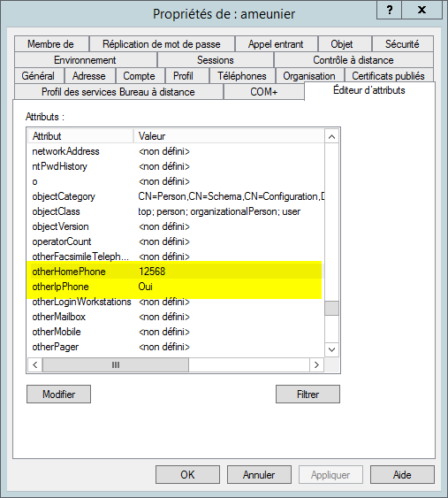The height and width of the screenshot is (498, 448).
Task: Go to the Compte tab
Action: [x=139, y=76]
